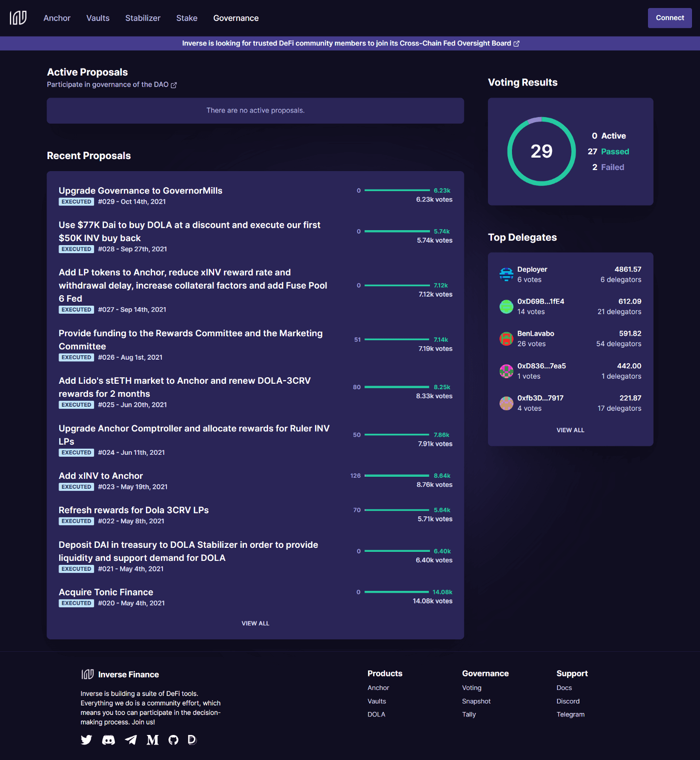Open the Stake navigation item
Screen dimensions: 700x760
pos(187,18)
